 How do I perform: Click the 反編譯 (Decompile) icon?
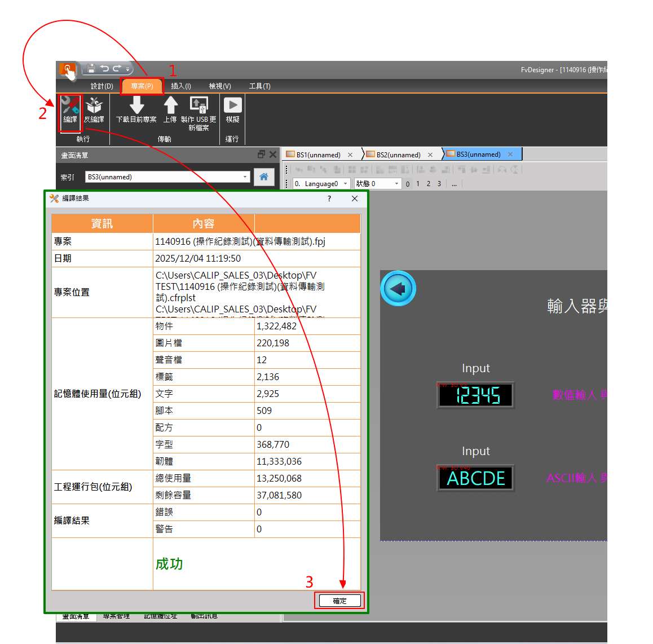pos(94,107)
